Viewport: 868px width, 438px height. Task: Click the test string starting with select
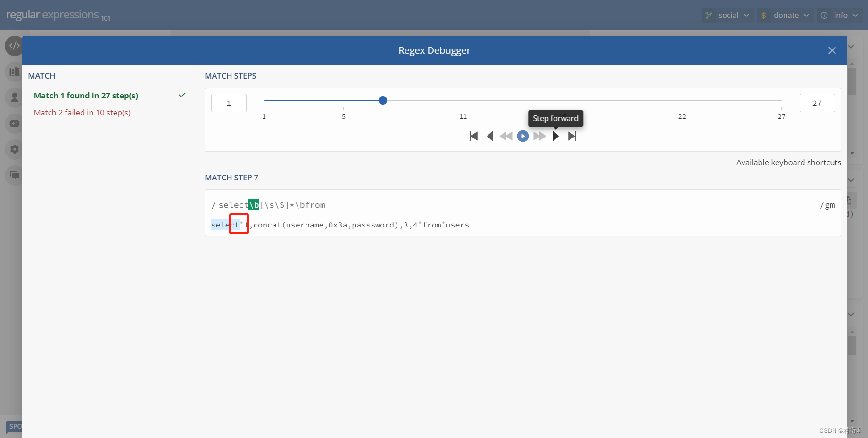point(340,225)
